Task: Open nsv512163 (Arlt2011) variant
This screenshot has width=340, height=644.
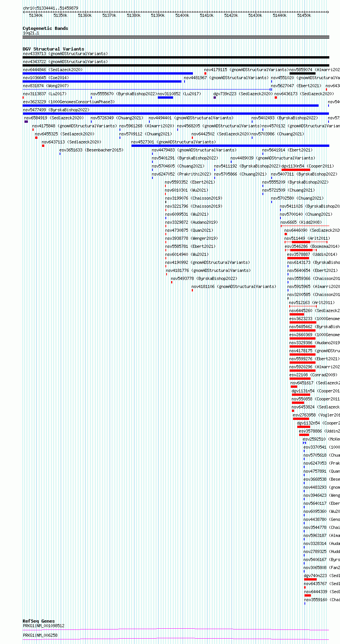Action: pyautogui.click(x=312, y=302)
